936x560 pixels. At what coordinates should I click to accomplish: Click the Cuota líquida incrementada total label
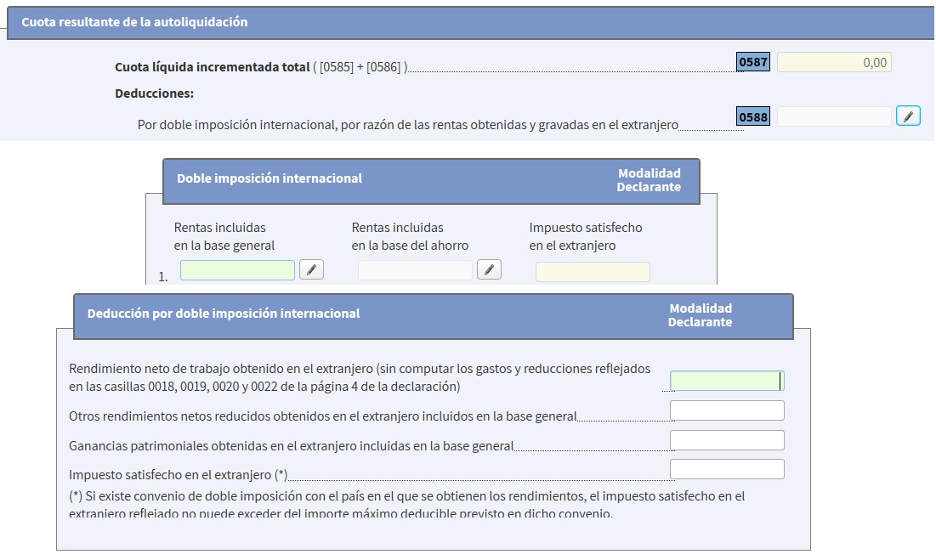click(x=213, y=67)
